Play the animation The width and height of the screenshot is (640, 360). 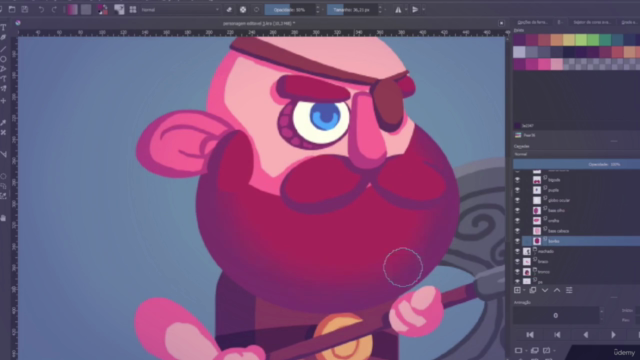(613, 335)
